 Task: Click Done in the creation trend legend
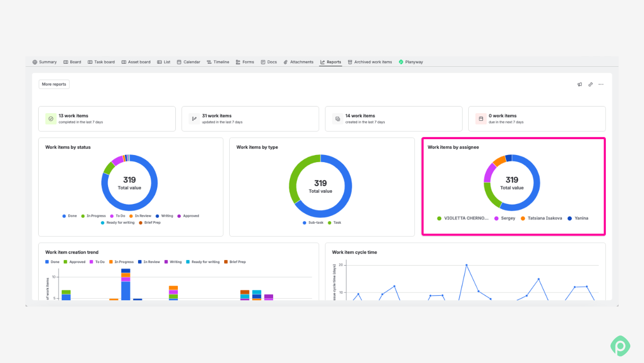point(52,262)
